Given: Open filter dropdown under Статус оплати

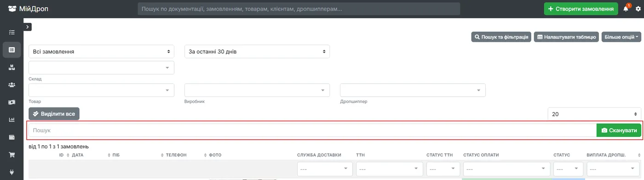Looking at the screenshot, I should 506,169.
